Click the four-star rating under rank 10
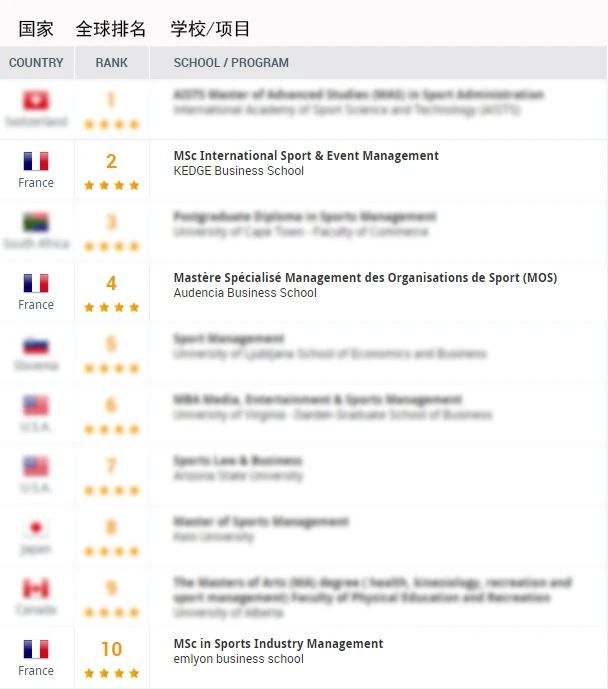Image resolution: width=608 pixels, height=689 pixels. coord(112,673)
